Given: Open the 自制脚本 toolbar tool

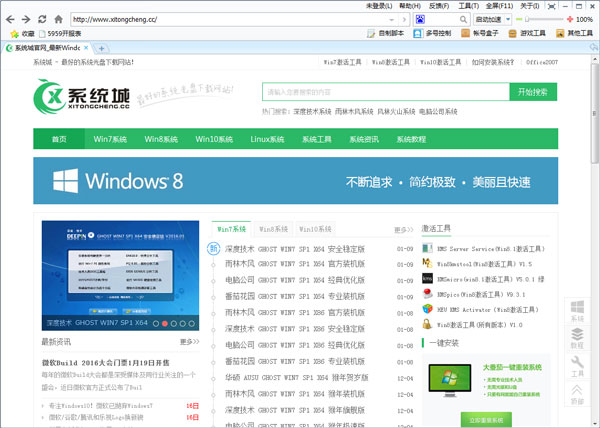Looking at the screenshot, I should pyautogui.click(x=385, y=34).
